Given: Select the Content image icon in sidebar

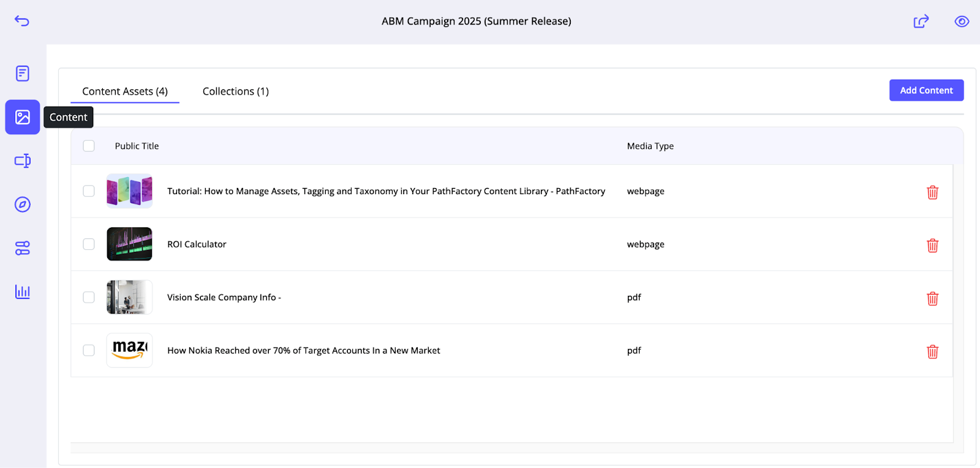Looking at the screenshot, I should (x=23, y=117).
